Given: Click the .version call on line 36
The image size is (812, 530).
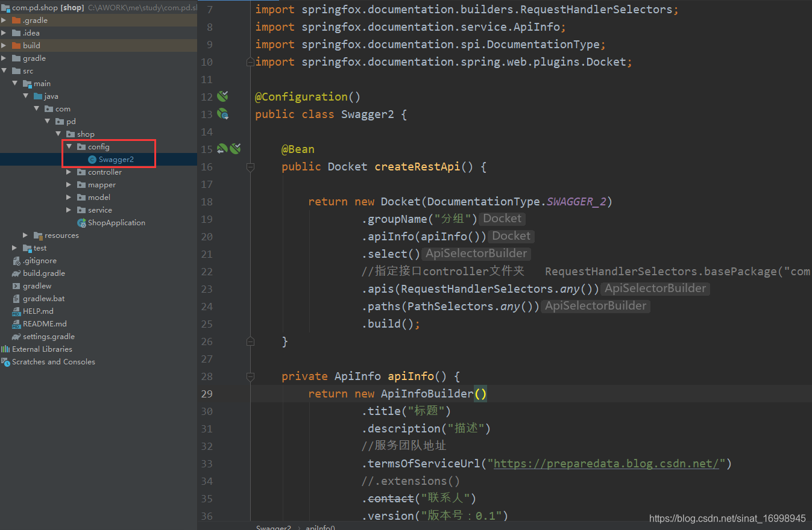Looking at the screenshot, I should coord(388,516).
